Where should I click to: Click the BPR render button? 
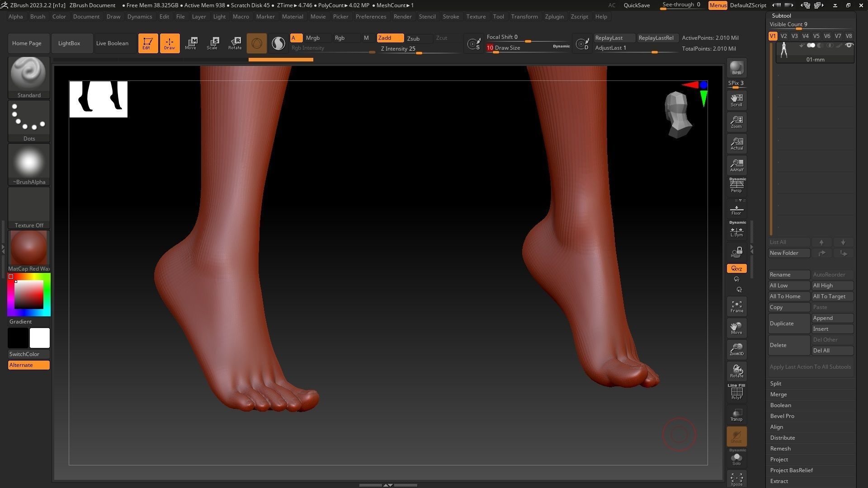pyautogui.click(x=736, y=68)
